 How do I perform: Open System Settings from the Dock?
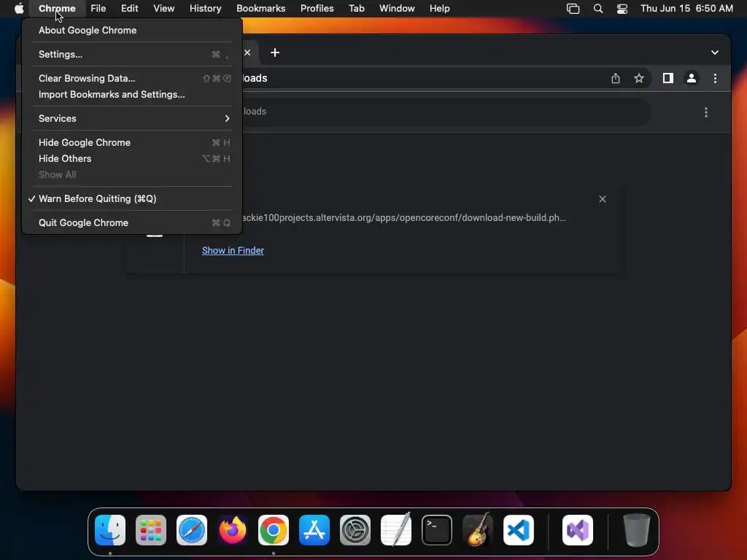[355, 530]
